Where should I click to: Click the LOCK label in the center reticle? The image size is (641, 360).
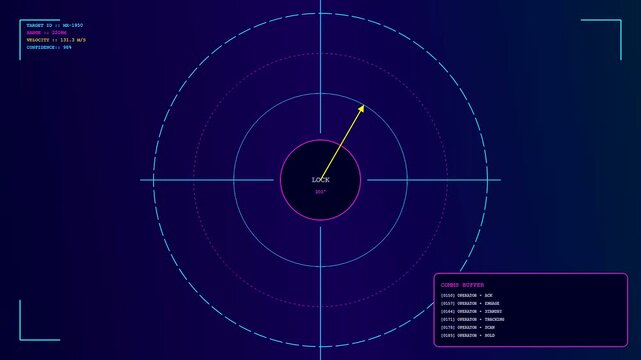pyautogui.click(x=320, y=180)
